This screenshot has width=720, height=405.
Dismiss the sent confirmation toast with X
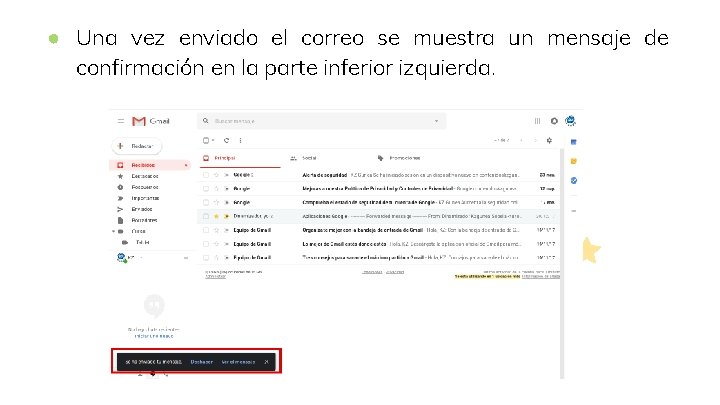pyautogui.click(x=266, y=362)
